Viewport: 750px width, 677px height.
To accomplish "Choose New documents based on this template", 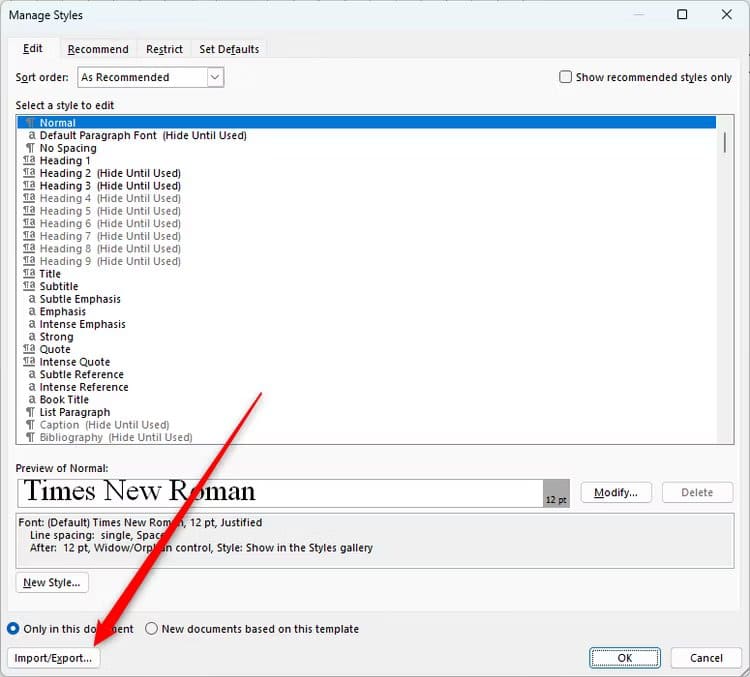I will 152,629.
